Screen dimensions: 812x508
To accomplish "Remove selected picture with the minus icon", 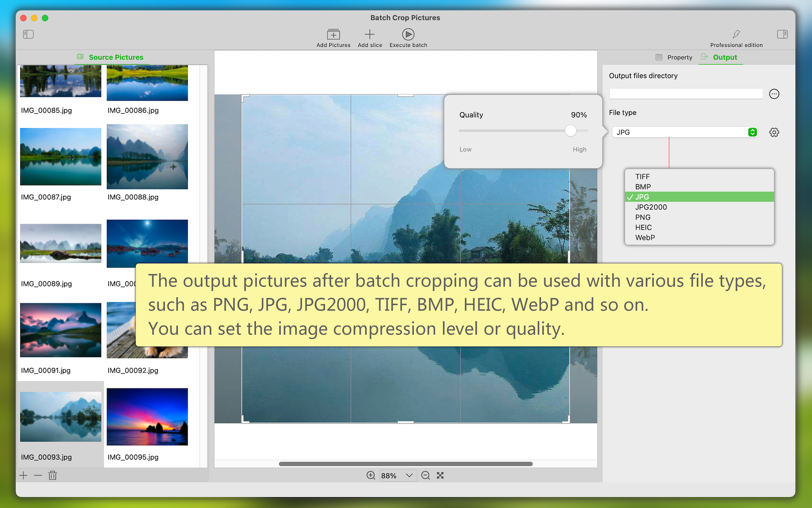I will click(38, 475).
